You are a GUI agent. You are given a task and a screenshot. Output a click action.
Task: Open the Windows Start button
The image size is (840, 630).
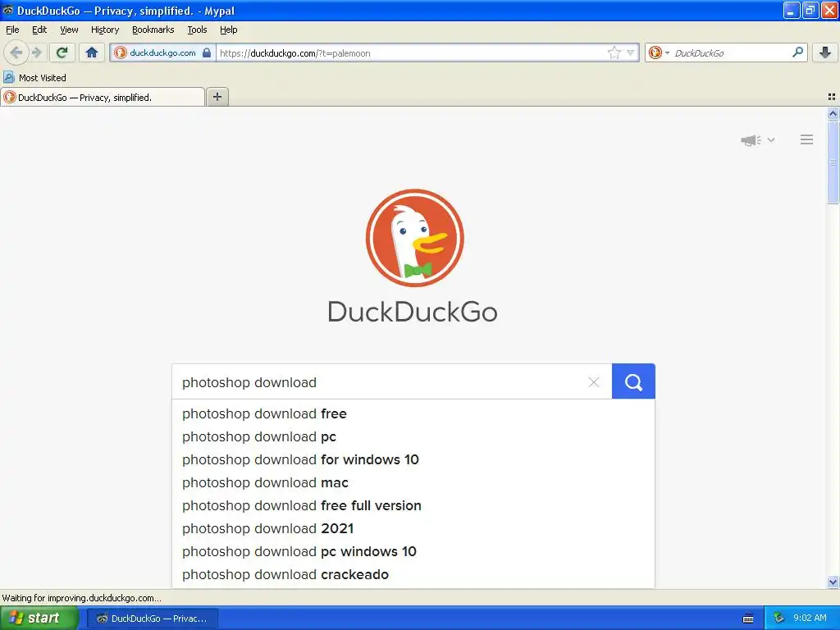39,619
